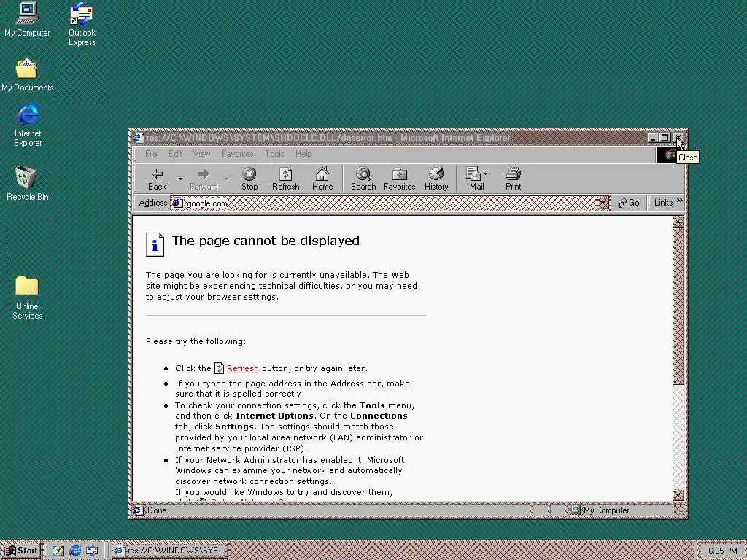
Task: Click the 'Please try the following:' text
Action: coord(196,341)
